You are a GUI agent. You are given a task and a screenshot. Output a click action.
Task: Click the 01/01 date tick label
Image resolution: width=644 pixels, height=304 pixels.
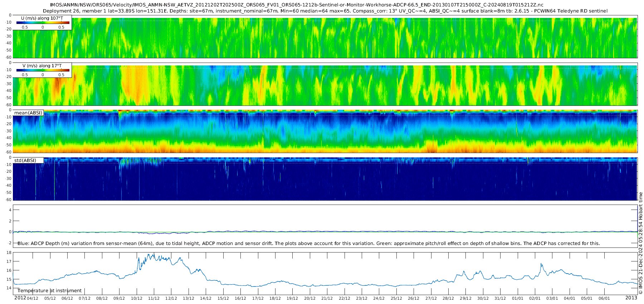coord(517,298)
